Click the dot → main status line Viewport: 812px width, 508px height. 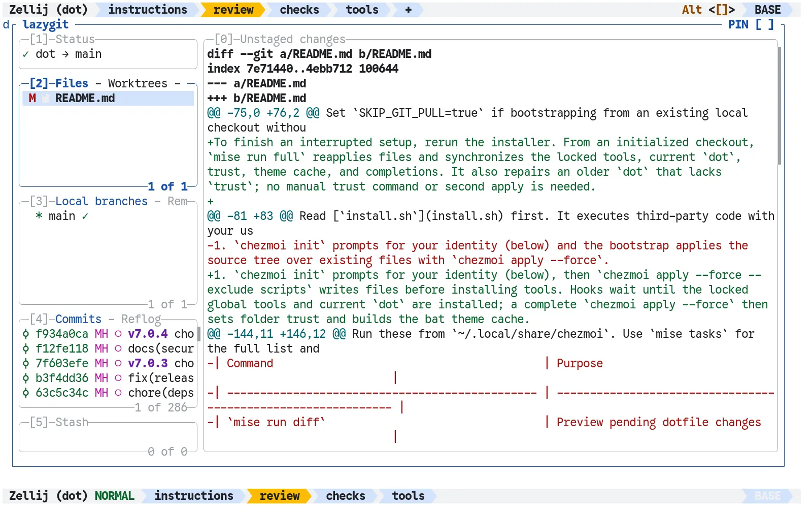(69, 54)
